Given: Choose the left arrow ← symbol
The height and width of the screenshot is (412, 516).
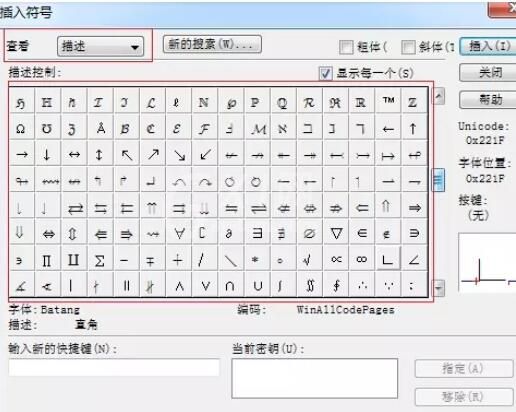Looking at the screenshot, I should (x=388, y=128).
